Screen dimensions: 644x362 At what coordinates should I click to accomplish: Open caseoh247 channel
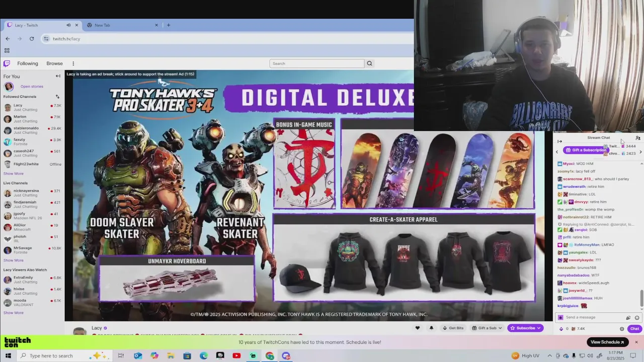click(x=32, y=153)
